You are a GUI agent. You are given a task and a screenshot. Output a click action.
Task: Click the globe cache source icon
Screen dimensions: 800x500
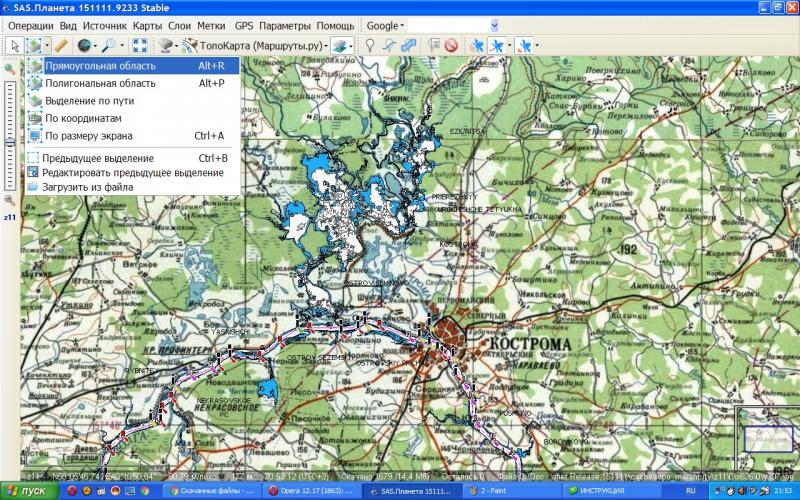tap(84, 45)
